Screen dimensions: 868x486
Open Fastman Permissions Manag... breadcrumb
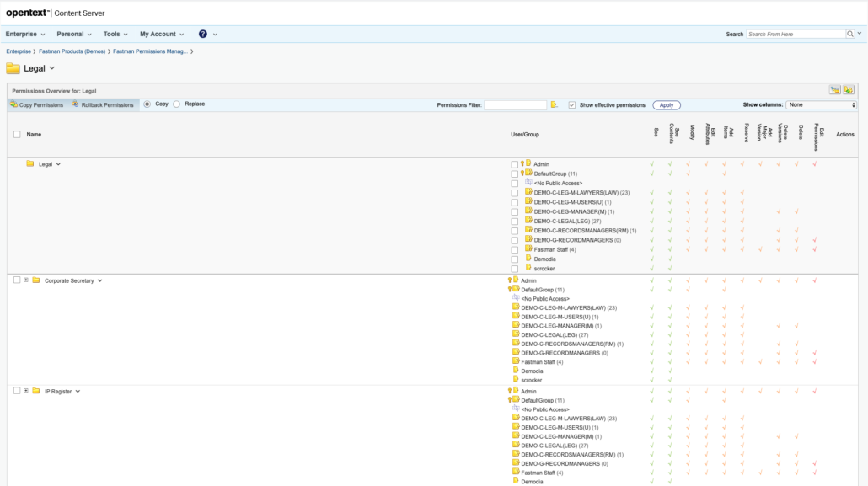pos(151,51)
